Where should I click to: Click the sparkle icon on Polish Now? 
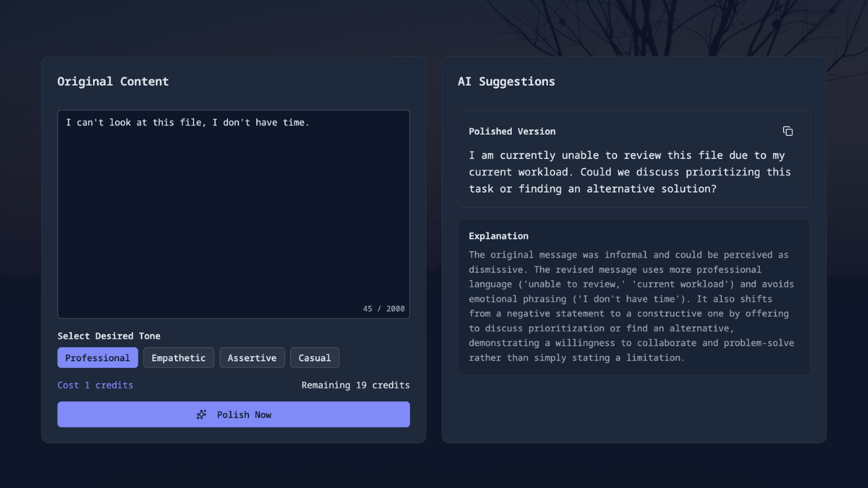[x=201, y=415]
